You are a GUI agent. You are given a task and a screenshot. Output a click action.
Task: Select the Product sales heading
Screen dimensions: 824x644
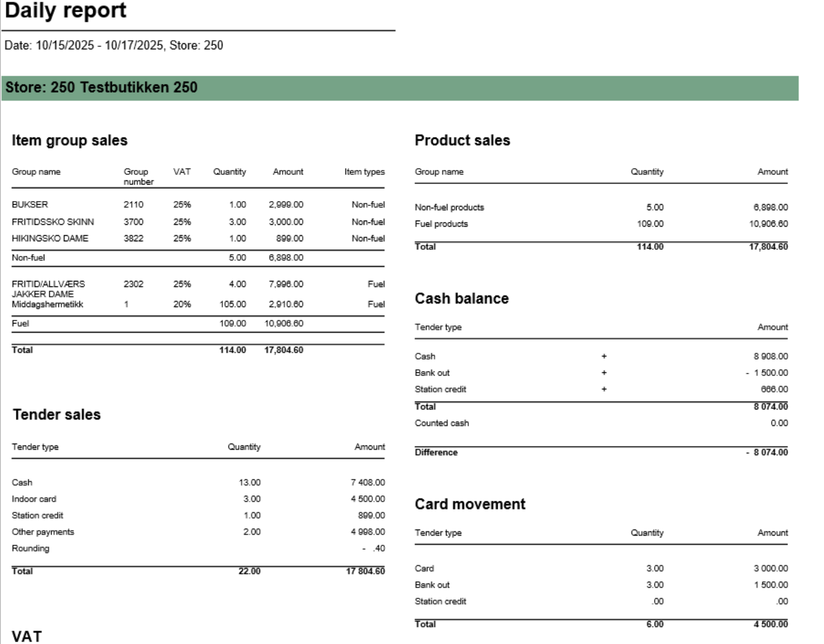point(462,140)
